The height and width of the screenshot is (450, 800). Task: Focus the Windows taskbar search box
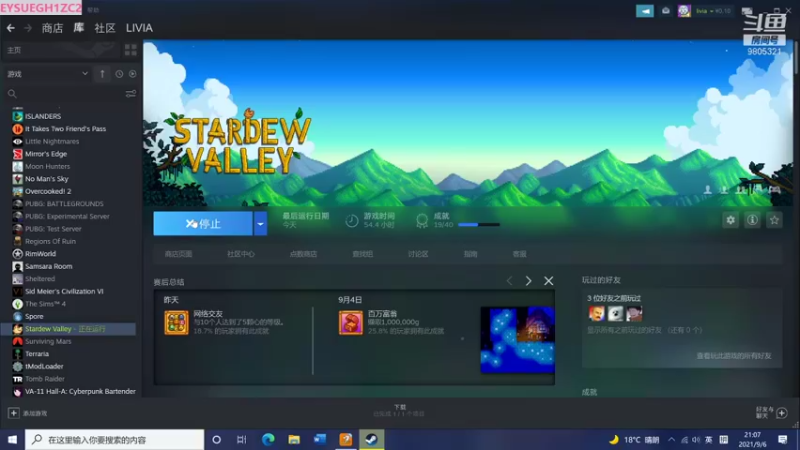[x=114, y=439]
